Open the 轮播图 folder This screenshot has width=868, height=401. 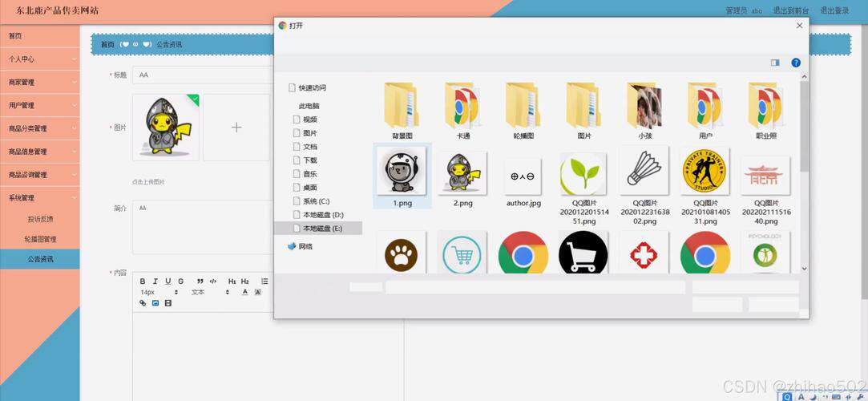click(x=523, y=110)
